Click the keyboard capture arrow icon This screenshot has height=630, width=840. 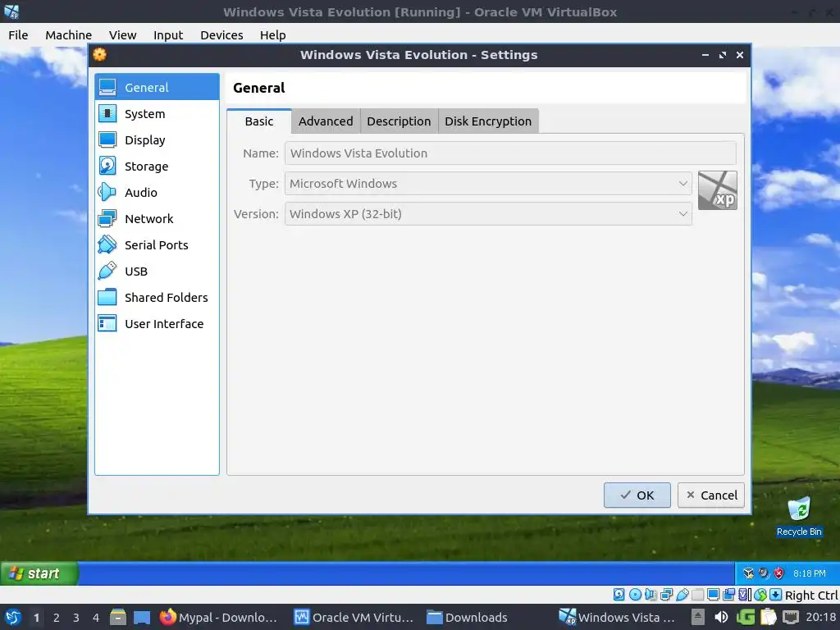click(775, 595)
